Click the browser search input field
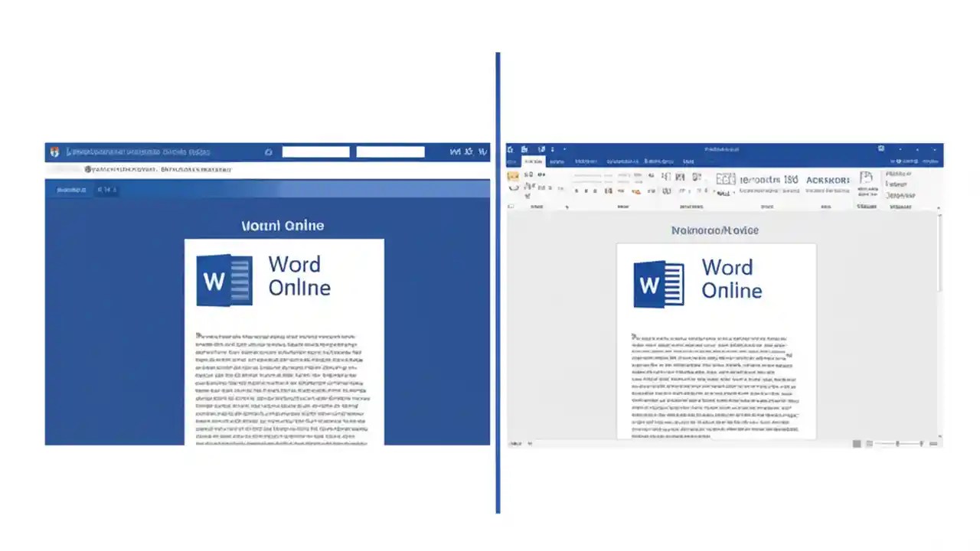This screenshot has height=551, width=980. pos(315,152)
